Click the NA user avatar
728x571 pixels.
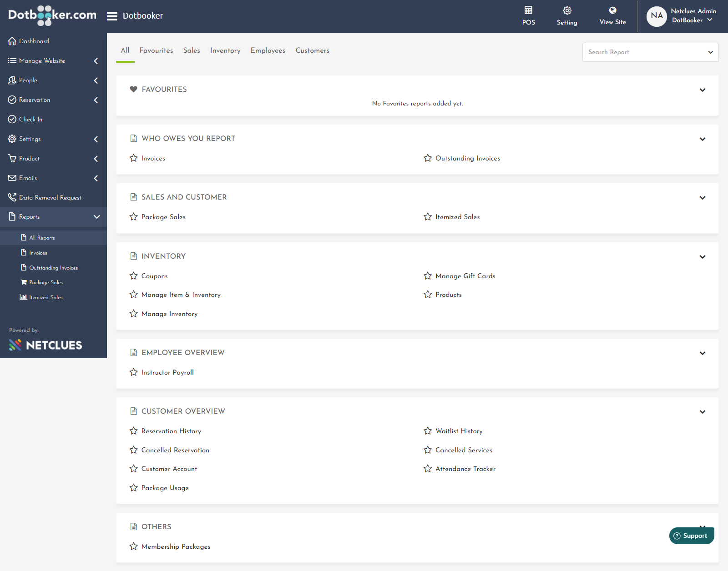(x=657, y=16)
